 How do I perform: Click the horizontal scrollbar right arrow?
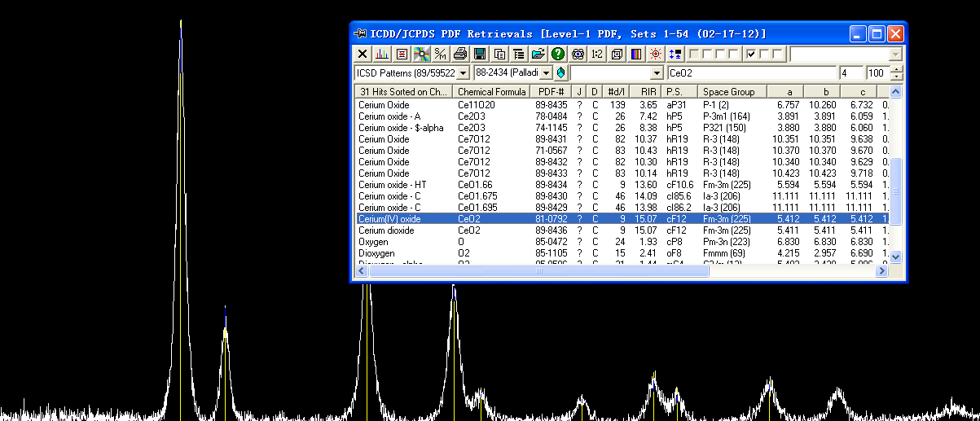[x=882, y=270]
